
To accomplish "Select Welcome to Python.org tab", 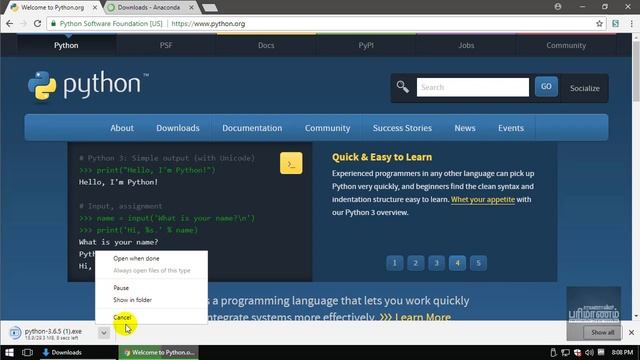I will pos(53,7).
